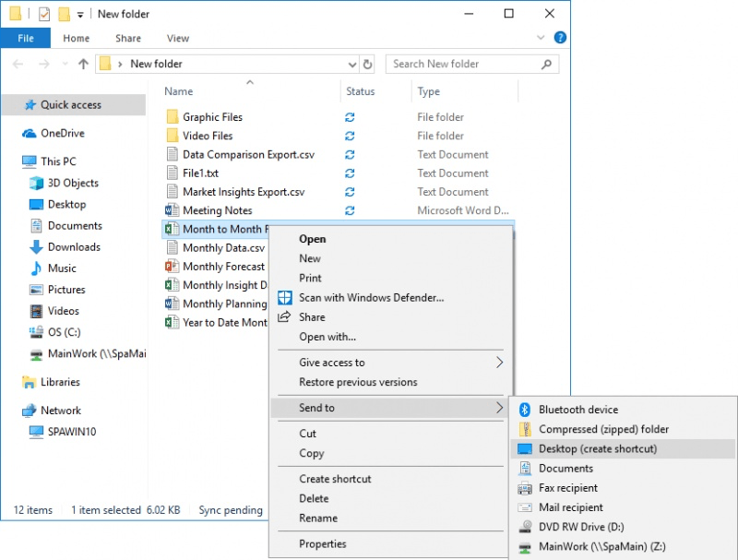The width and height of the screenshot is (738, 560).
Task: Choose Rename from the context menu
Action: pyautogui.click(x=319, y=517)
